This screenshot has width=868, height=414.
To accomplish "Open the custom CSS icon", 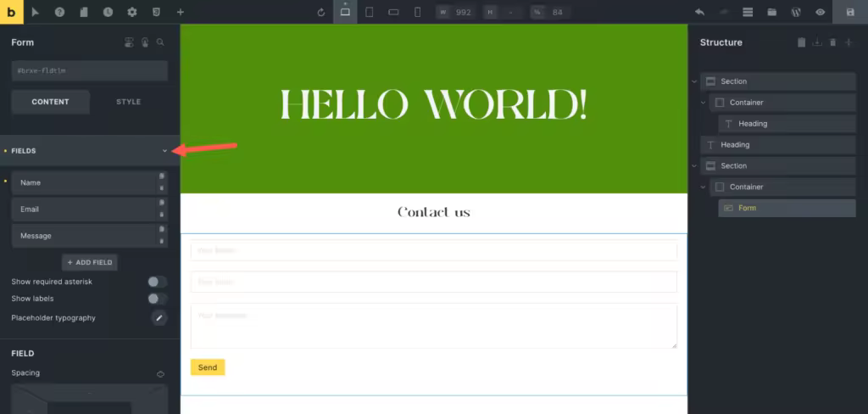I will coord(156,12).
